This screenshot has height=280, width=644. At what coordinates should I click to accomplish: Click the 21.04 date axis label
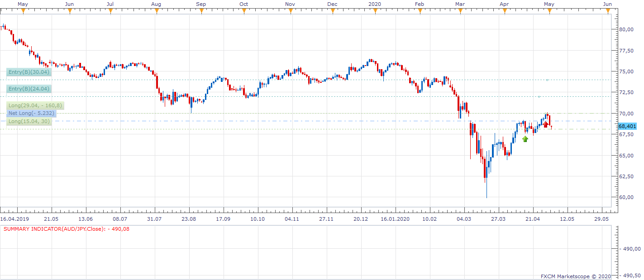click(x=533, y=219)
